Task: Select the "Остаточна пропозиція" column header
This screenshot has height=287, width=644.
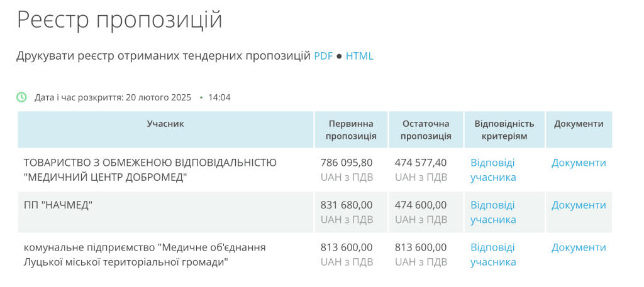Action: 426,130
